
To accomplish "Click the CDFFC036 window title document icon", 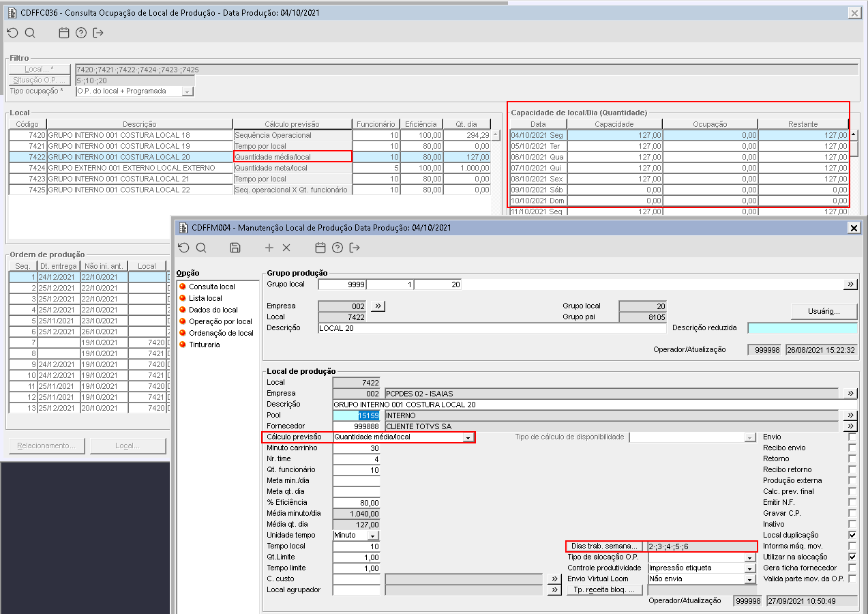I will pyautogui.click(x=12, y=12).
